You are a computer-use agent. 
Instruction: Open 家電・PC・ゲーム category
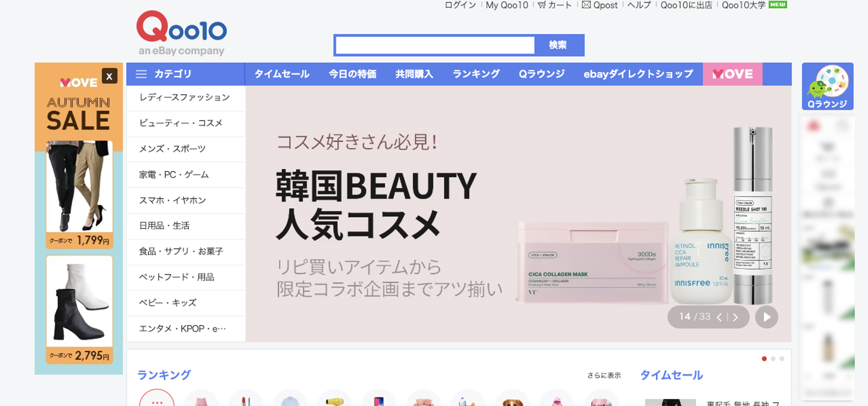[x=186, y=175]
